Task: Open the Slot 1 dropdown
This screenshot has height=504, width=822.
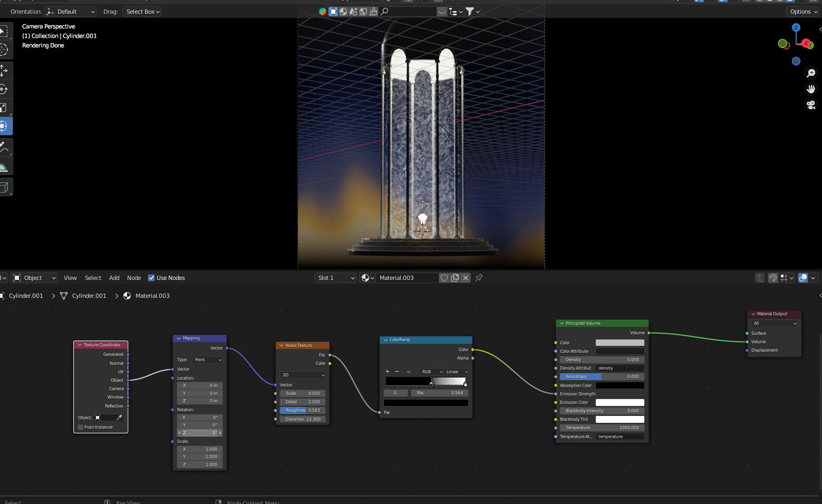Action: click(336, 278)
